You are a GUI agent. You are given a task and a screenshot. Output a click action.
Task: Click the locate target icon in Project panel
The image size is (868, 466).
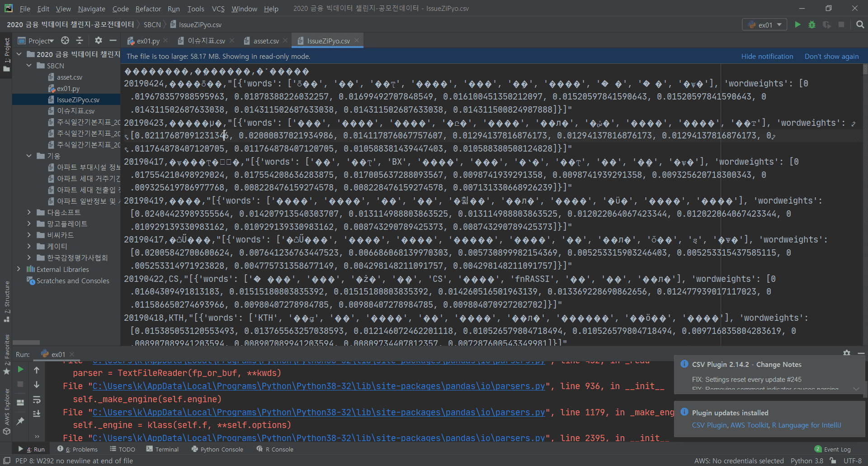point(65,41)
